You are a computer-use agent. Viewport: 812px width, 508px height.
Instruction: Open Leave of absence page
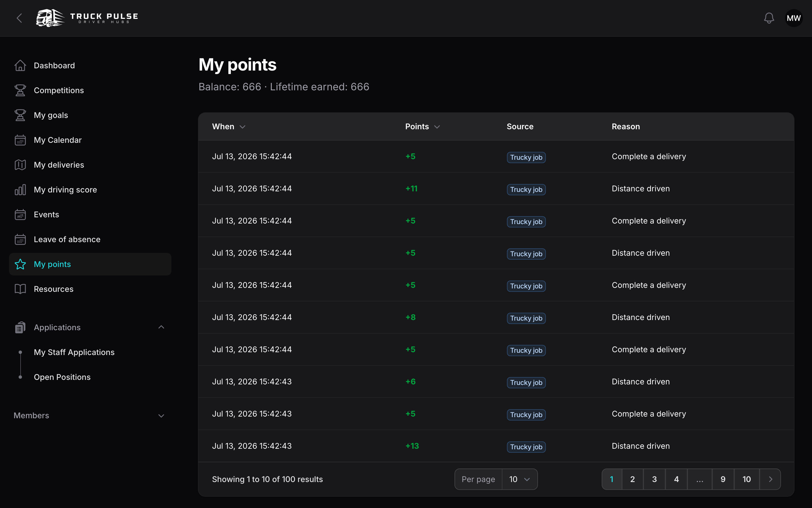pos(90,240)
